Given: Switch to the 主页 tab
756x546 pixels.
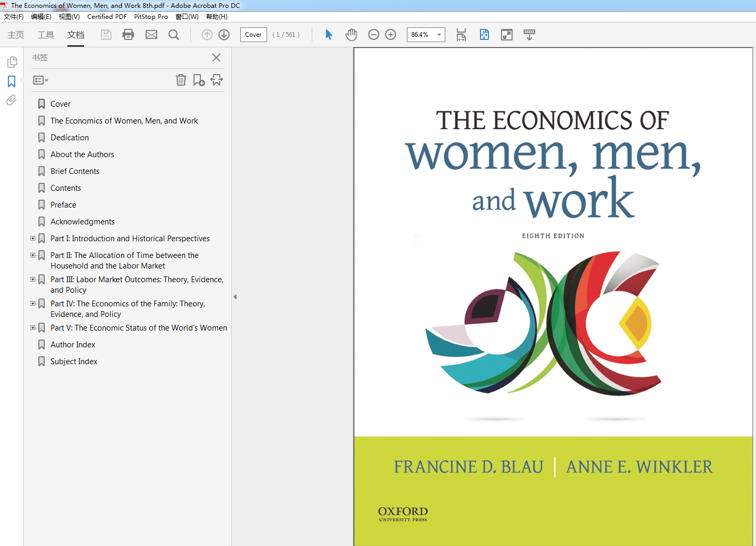Looking at the screenshot, I should (x=16, y=35).
